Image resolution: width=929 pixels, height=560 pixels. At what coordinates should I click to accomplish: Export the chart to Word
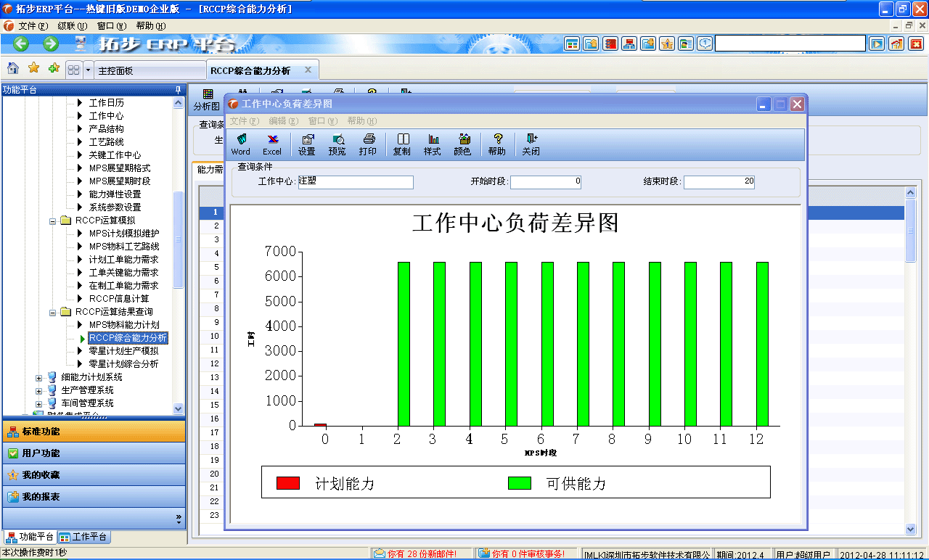(240, 144)
